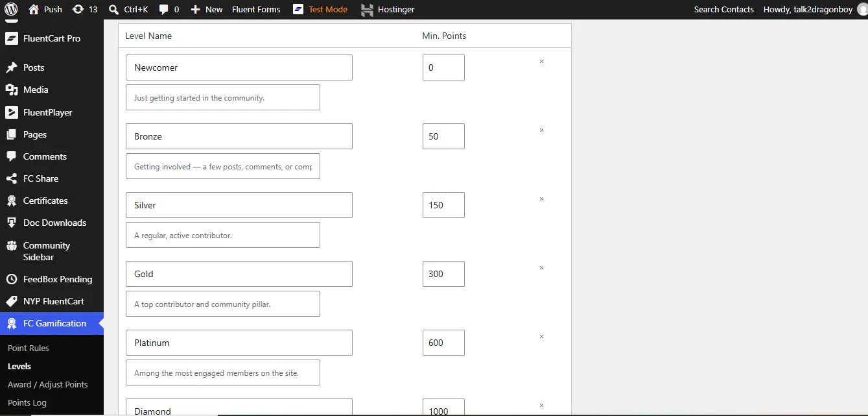Image resolution: width=868 pixels, height=416 pixels.
Task: Click the New content button
Action: click(207, 9)
